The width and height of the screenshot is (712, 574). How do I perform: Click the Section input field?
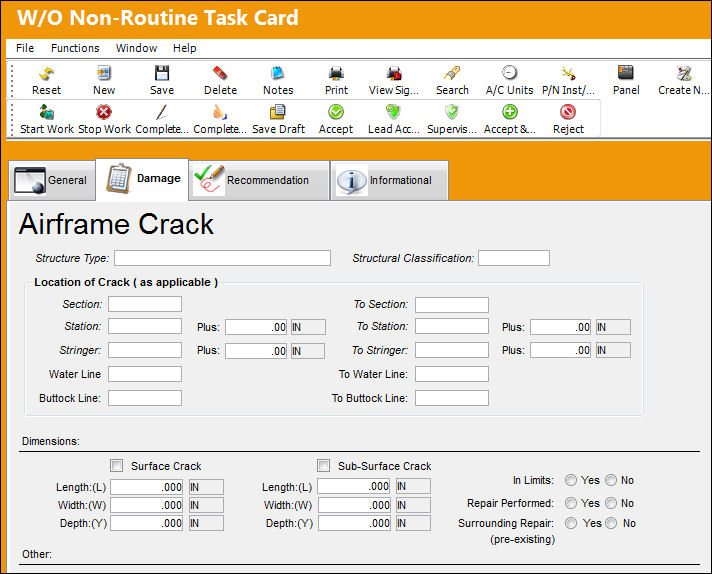click(x=145, y=304)
